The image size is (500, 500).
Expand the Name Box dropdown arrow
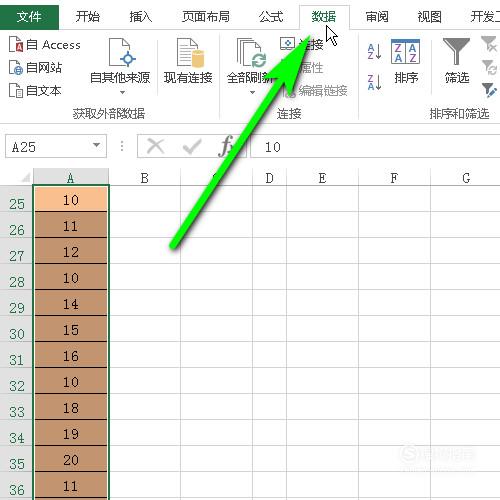(97, 145)
